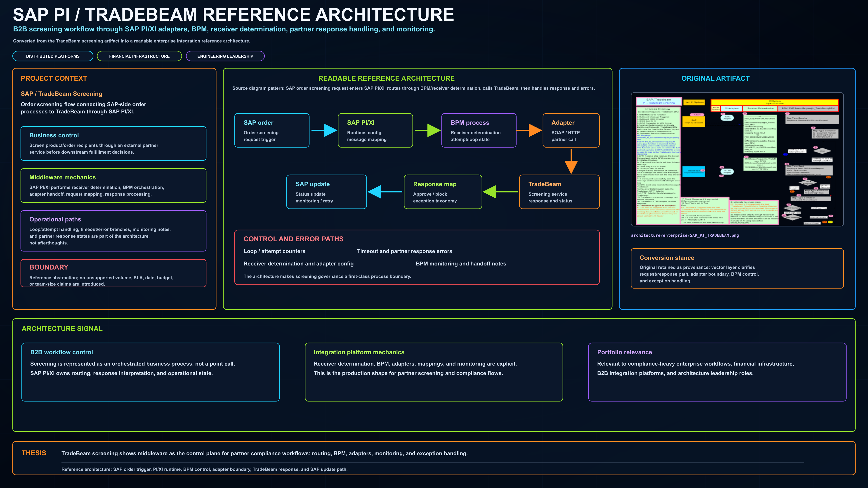
Task: Click the Portfolio relevance card
Action: (717, 372)
